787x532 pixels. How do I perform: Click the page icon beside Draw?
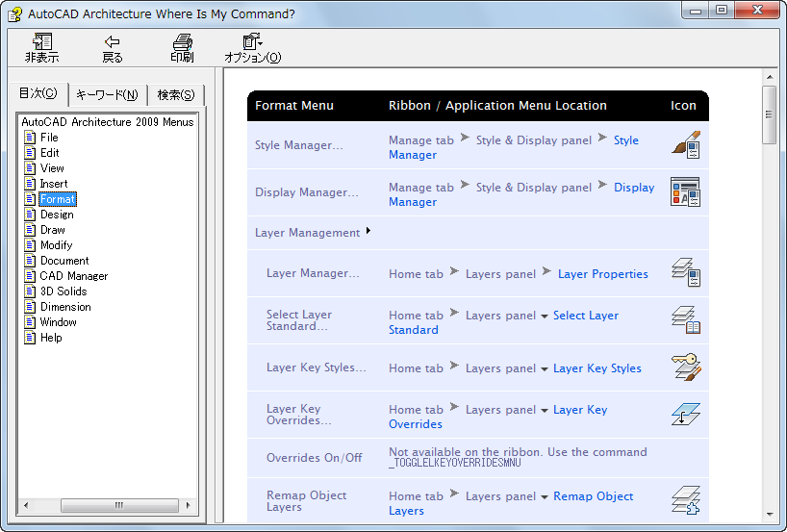[x=30, y=230]
